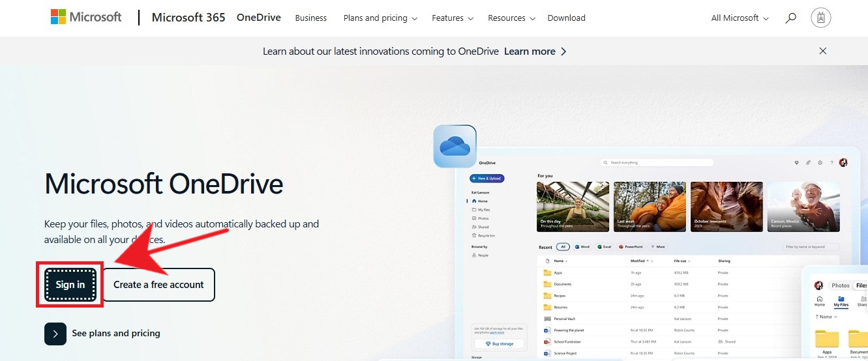Click the link icon next to the settings gear
The image size is (868, 361).
[809, 162]
